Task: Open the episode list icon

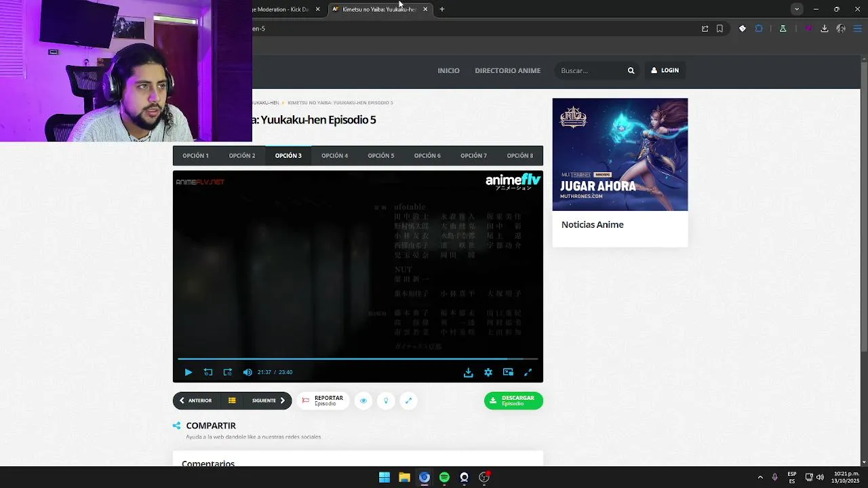Action: (232, 401)
